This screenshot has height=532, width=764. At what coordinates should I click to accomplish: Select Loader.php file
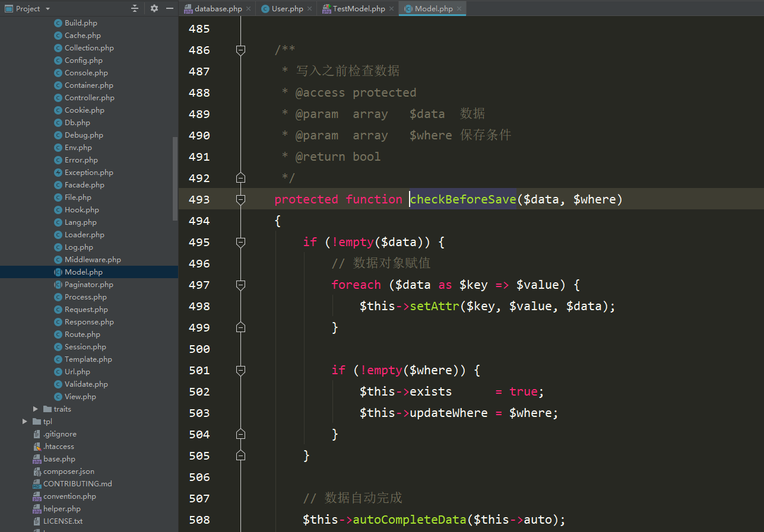coord(84,235)
